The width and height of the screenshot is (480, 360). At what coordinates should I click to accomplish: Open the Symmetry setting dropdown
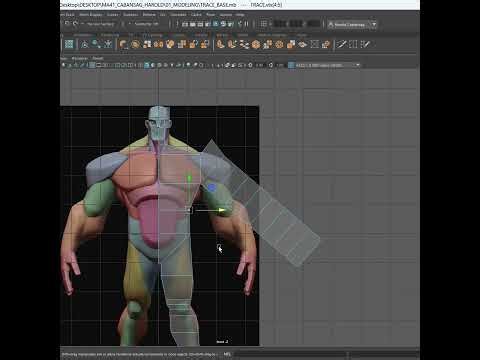pos(147,24)
